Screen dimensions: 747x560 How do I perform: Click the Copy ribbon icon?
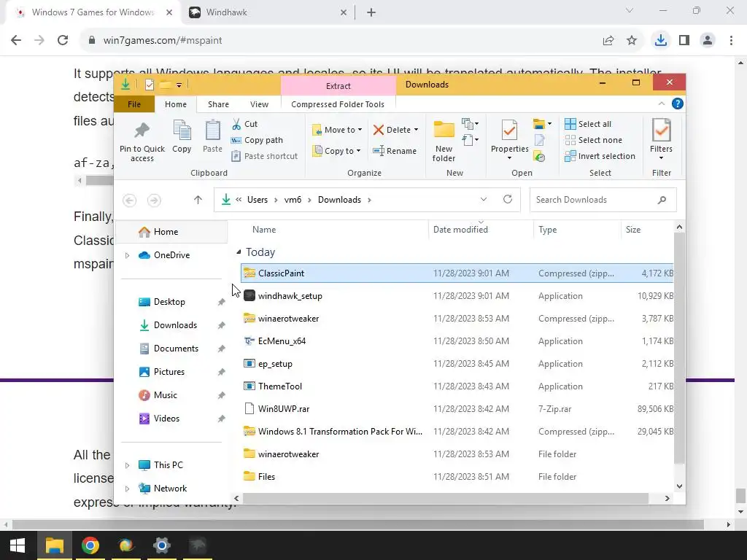pyautogui.click(x=182, y=130)
